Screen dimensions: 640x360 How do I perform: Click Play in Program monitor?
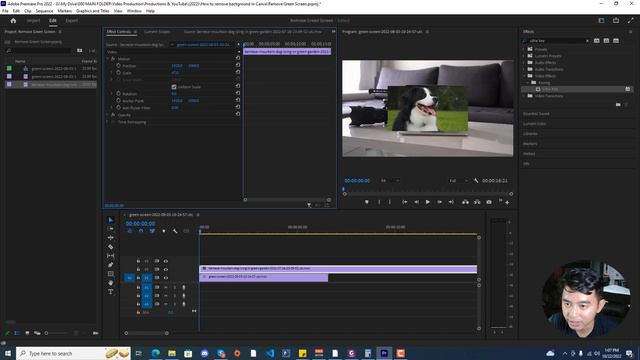tap(428, 202)
